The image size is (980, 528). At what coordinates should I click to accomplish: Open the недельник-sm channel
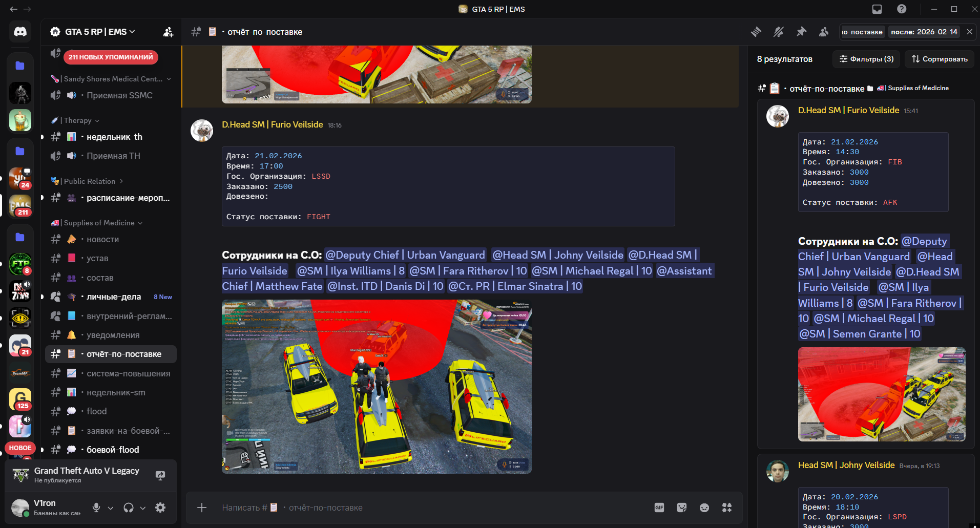(x=111, y=392)
